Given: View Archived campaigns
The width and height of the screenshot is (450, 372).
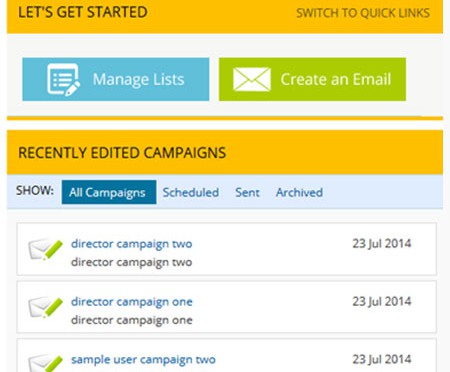Looking at the screenshot, I should 299,192.
